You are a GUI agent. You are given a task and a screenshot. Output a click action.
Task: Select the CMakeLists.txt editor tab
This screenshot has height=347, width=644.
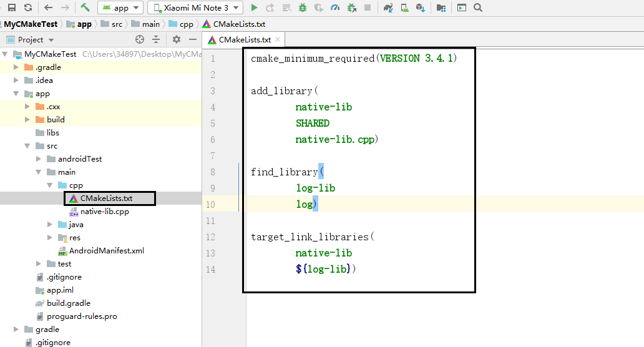[x=245, y=39]
